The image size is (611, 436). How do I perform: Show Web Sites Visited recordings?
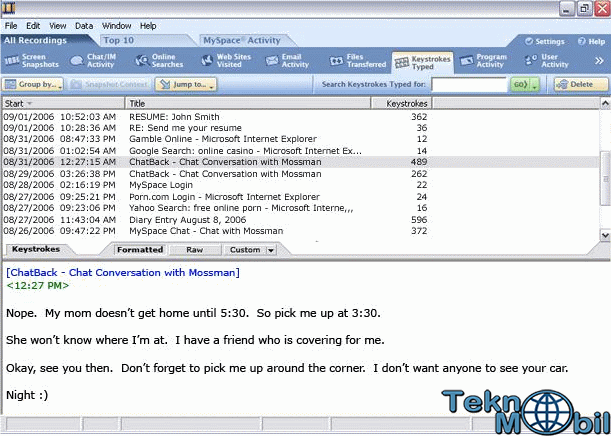tap(226, 61)
